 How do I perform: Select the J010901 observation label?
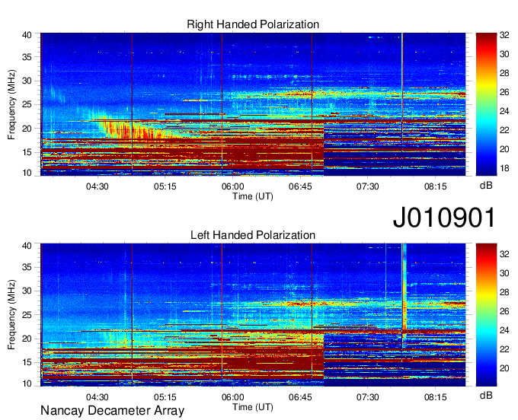[x=444, y=218]
